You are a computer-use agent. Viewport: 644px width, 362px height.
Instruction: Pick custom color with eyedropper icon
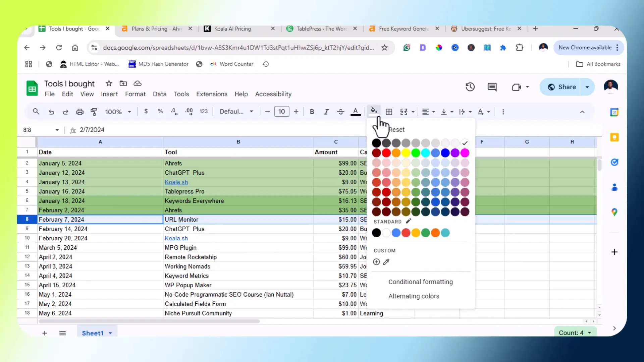click(386, 262)
